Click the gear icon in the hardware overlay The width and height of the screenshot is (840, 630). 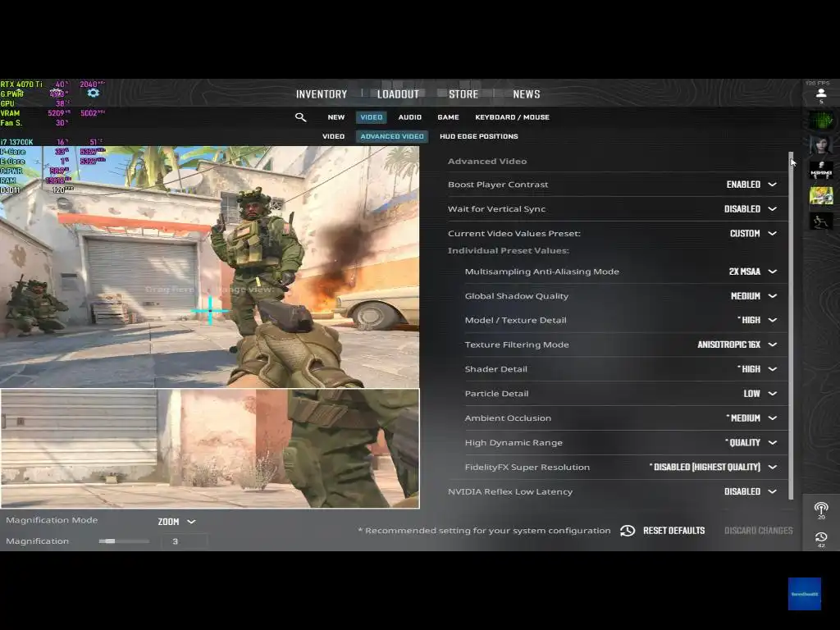coord(94,94)
